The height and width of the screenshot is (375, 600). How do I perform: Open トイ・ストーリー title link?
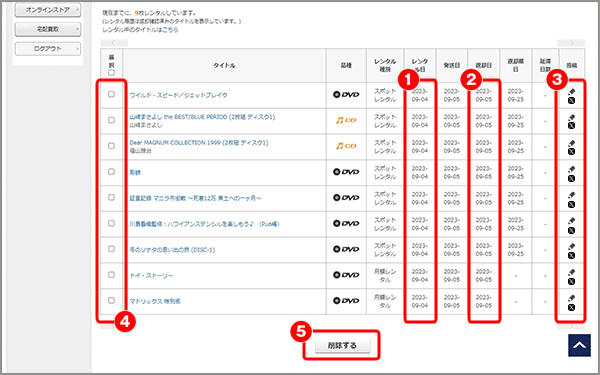pos(152,276)
